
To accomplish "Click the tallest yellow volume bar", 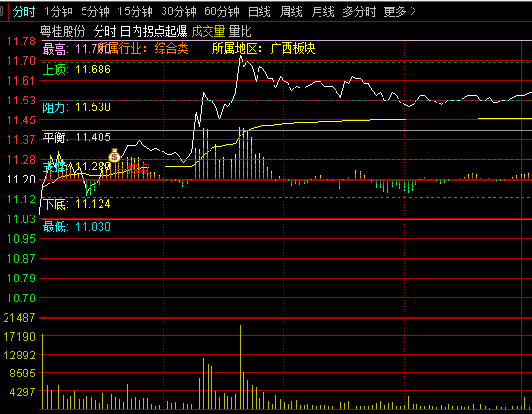I will [x=240, y=367].
